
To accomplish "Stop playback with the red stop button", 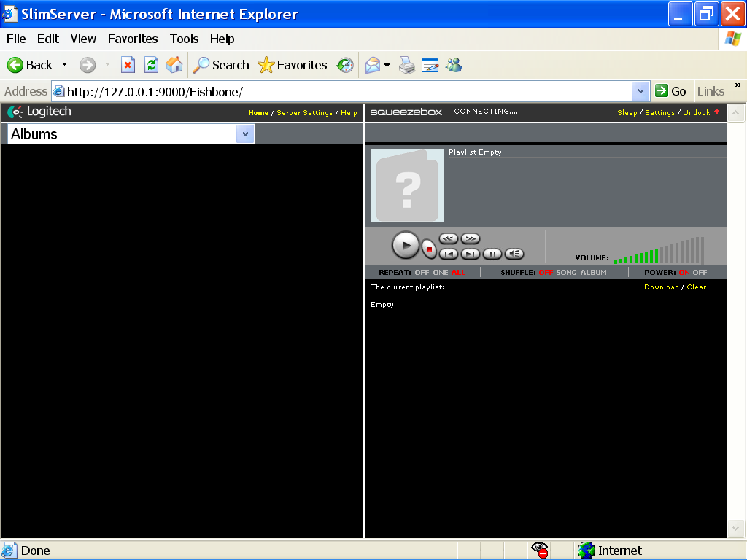I will tap(430, 249).
